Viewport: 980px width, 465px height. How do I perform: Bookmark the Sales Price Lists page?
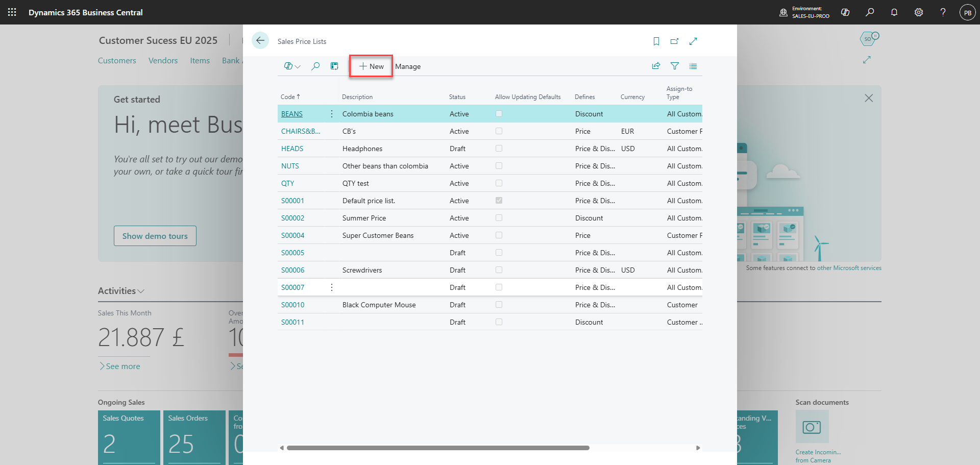click(x=656, y=41)
